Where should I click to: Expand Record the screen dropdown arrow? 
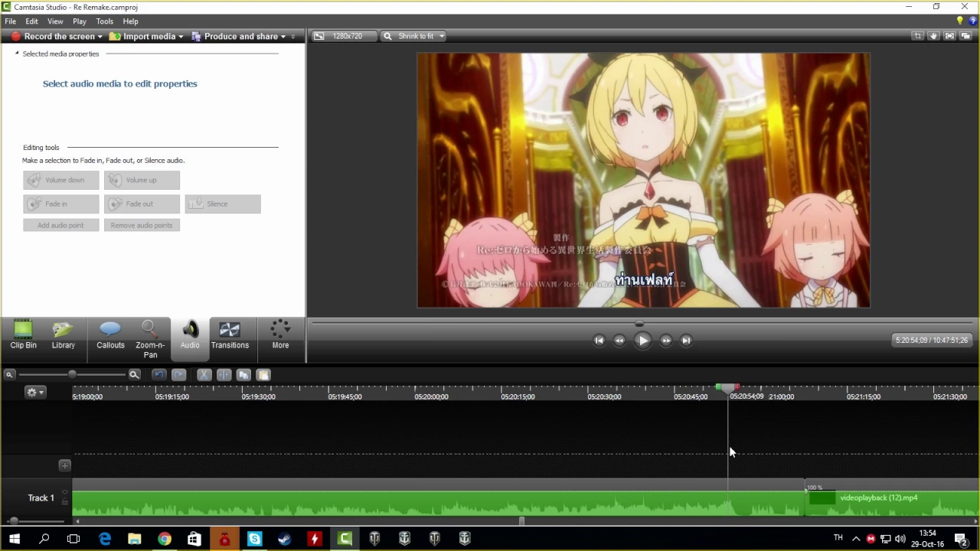pos(100,37)
